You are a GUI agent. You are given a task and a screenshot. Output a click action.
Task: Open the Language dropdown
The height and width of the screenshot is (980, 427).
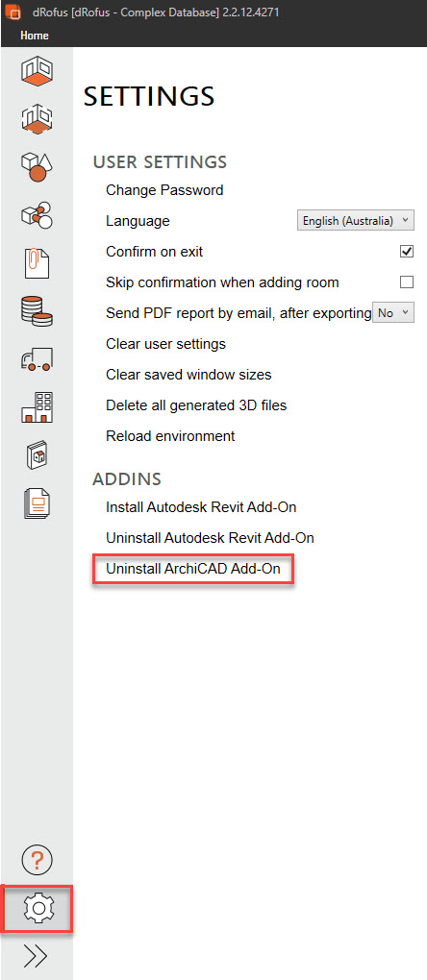pyautogui.click(x=356, y=221)
